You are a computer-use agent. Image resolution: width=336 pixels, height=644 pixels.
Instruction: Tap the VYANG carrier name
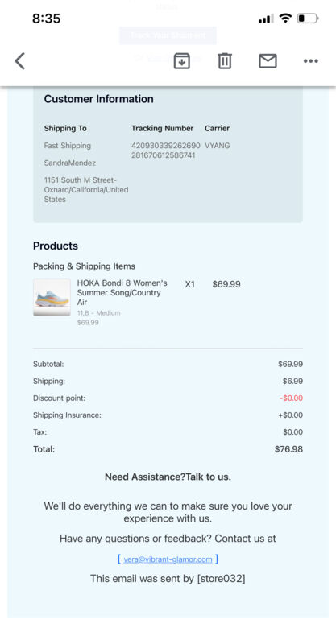point(217,146)
